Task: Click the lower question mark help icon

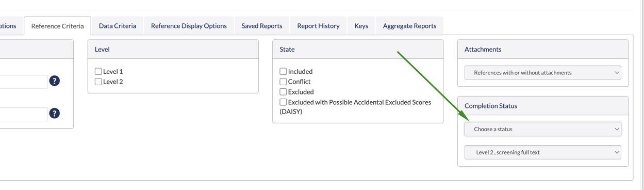Action: [54, 114]
